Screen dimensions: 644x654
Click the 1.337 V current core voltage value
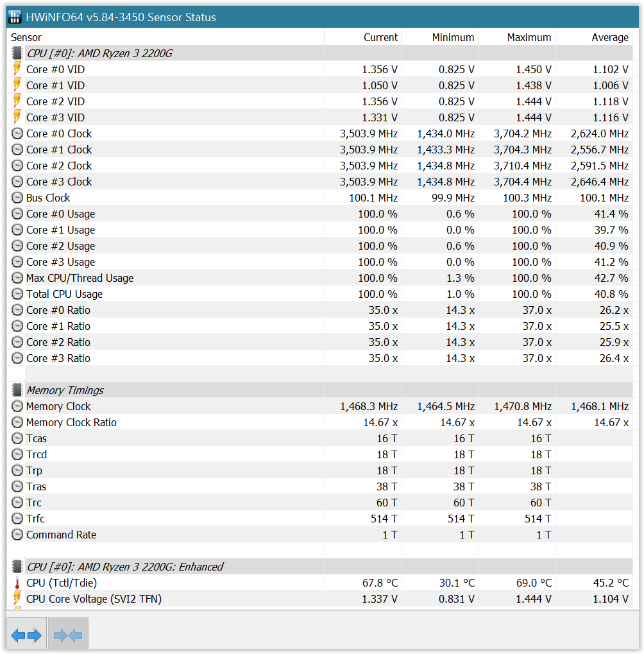pyautogui.click(x=380, y=599)
